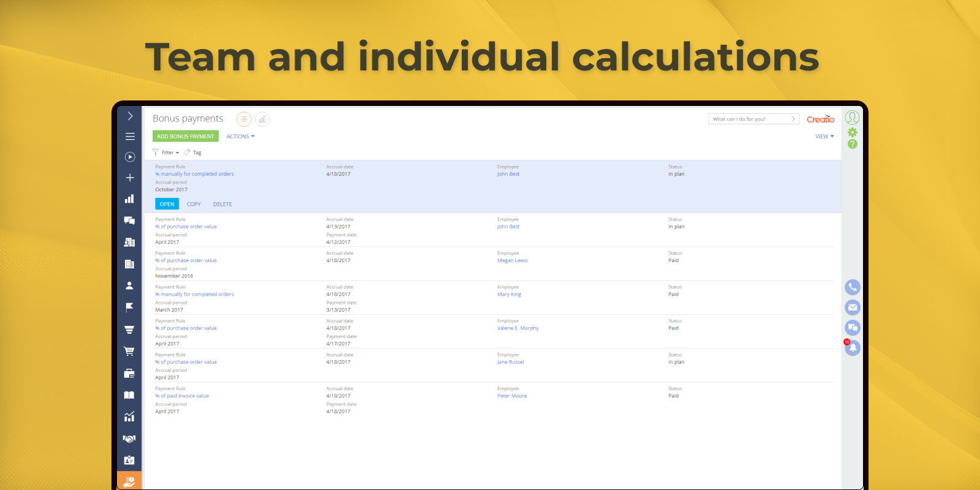Open the shopping cart section icon
Screen dimensions: 980x490
click(x=129, y=352)
